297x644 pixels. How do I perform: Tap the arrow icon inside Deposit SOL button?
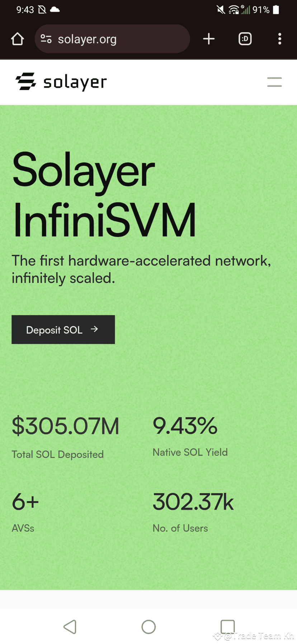(94, 329)
